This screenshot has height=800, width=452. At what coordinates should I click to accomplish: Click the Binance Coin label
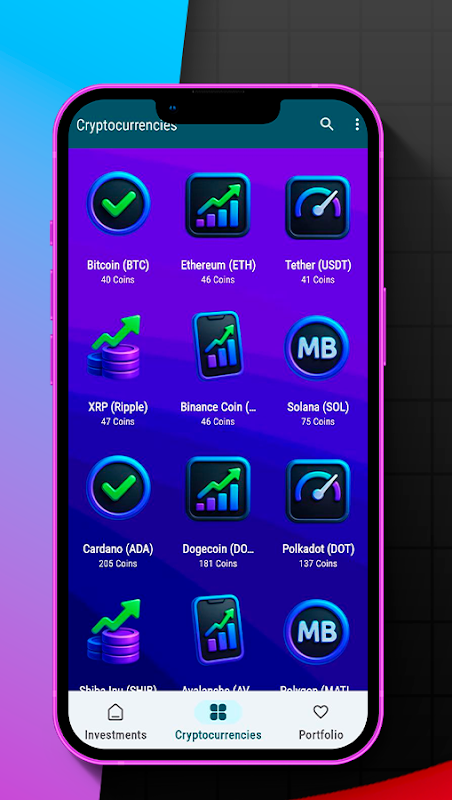[x=218, y=407]
